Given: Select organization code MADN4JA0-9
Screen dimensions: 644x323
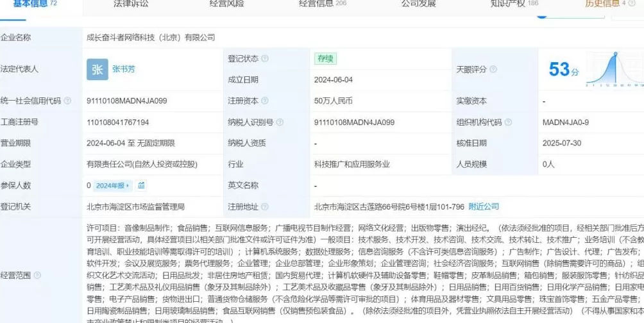Looking at the screenshot, I should (x=566, y=122).
